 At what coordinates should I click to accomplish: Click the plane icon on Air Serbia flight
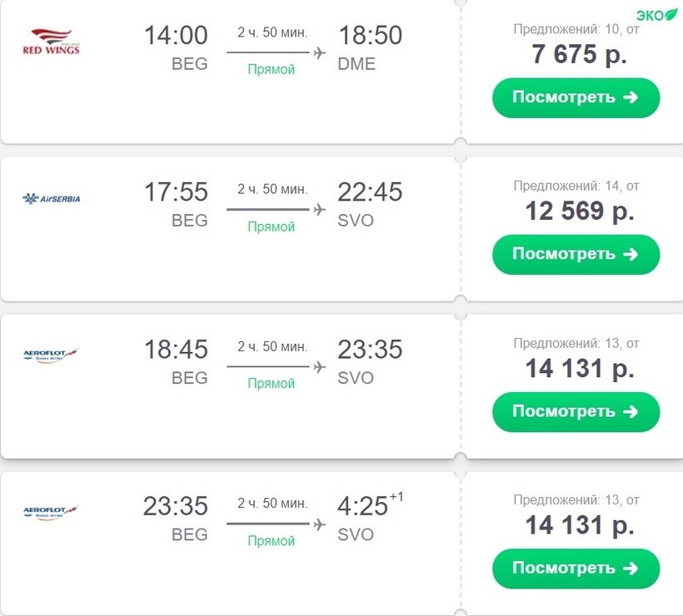[318, 210]
